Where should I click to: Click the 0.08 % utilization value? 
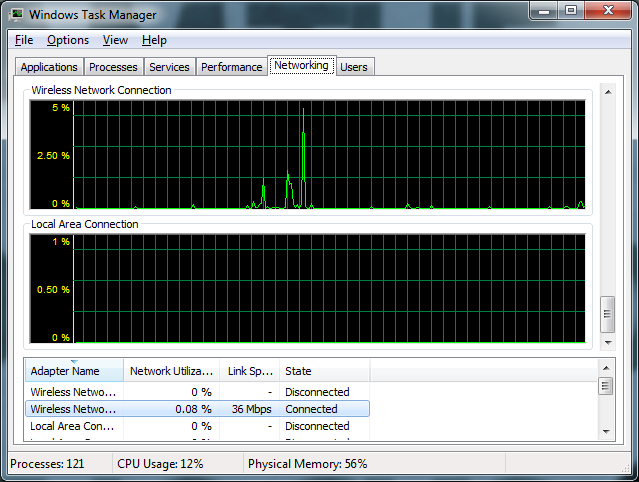193,409
